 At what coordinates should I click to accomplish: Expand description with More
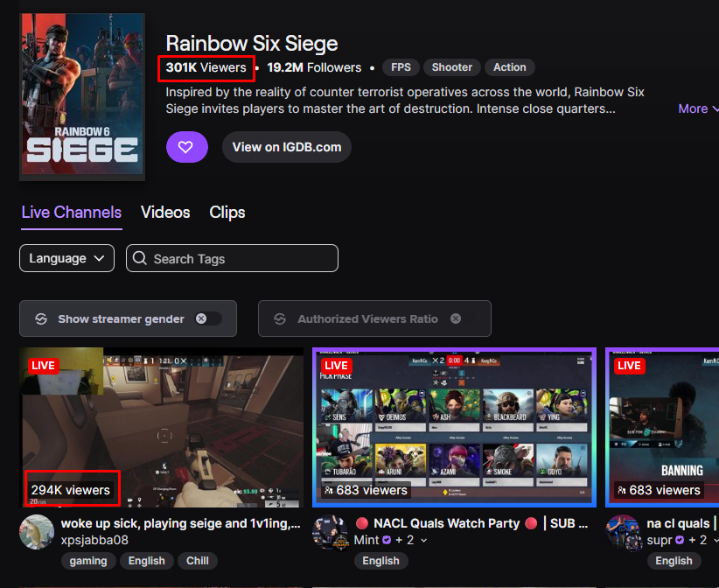[698, 108]
